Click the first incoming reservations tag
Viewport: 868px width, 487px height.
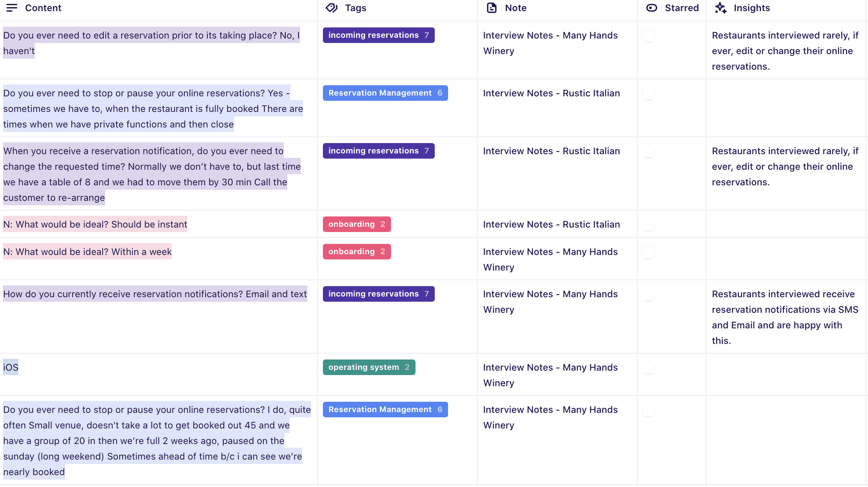coord(378,35)
